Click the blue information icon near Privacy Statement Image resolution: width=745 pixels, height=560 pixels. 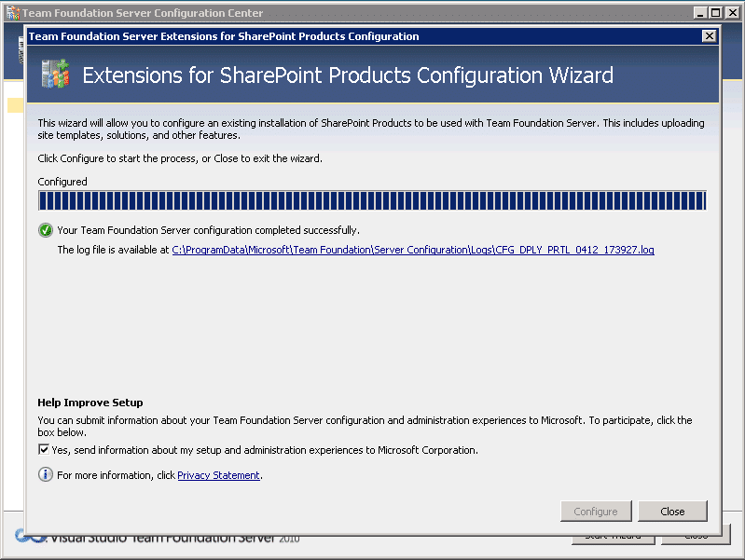[46, 474]
